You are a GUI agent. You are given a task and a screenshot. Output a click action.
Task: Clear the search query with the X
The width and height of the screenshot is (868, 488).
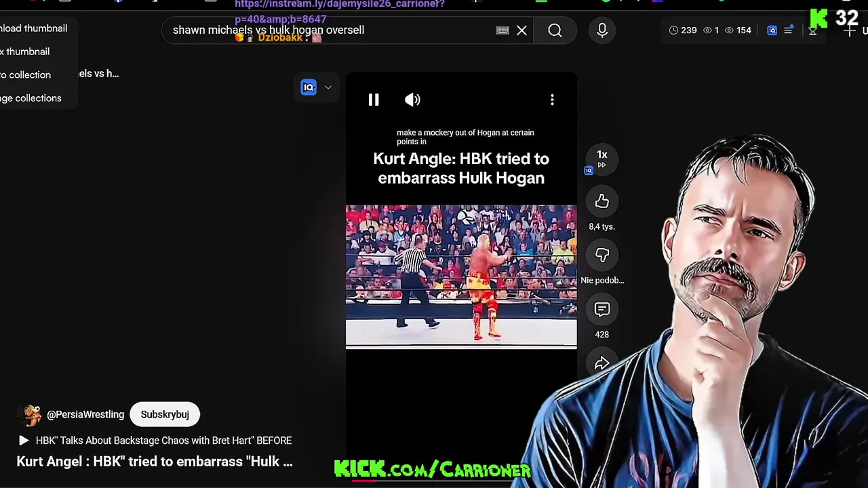(x=521, y=30)
